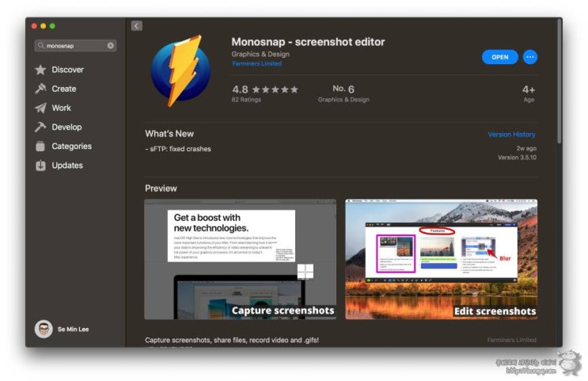Image resolution: width=588 pixels, height=381 pixels.
Task: Click the 4+ age rating
Action: 529,90
